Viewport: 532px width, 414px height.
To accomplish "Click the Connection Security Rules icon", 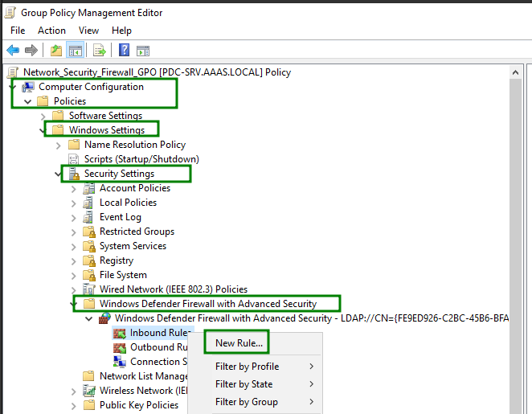I will tap(120, 362).
